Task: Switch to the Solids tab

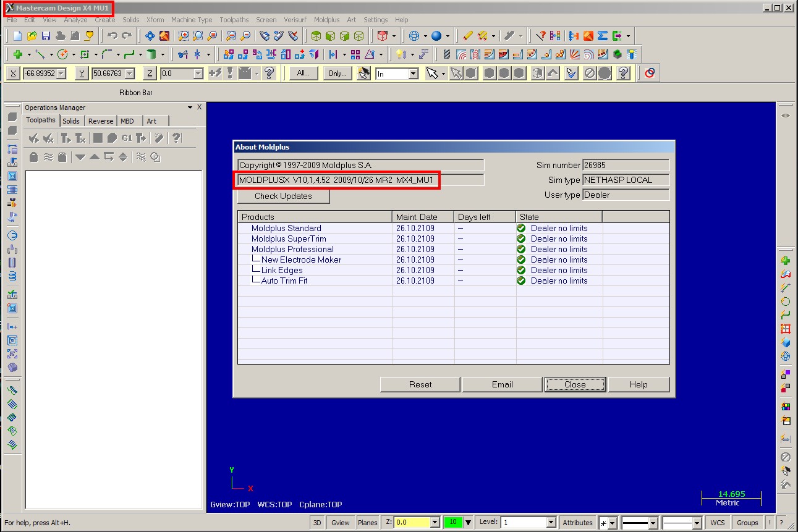Action: 71,121
